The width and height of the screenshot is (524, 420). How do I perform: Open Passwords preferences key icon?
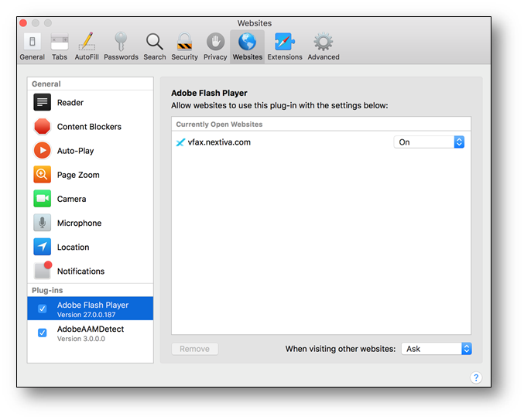click(x=121, y=42)
